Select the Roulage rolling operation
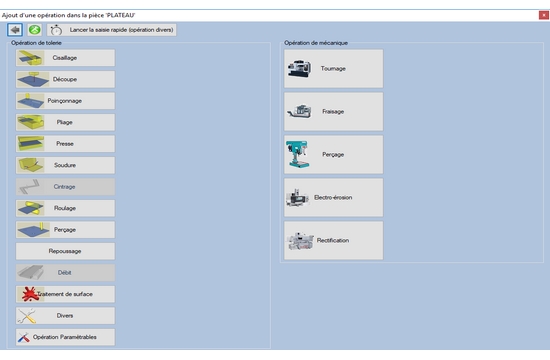 click(x=65, y=208)
